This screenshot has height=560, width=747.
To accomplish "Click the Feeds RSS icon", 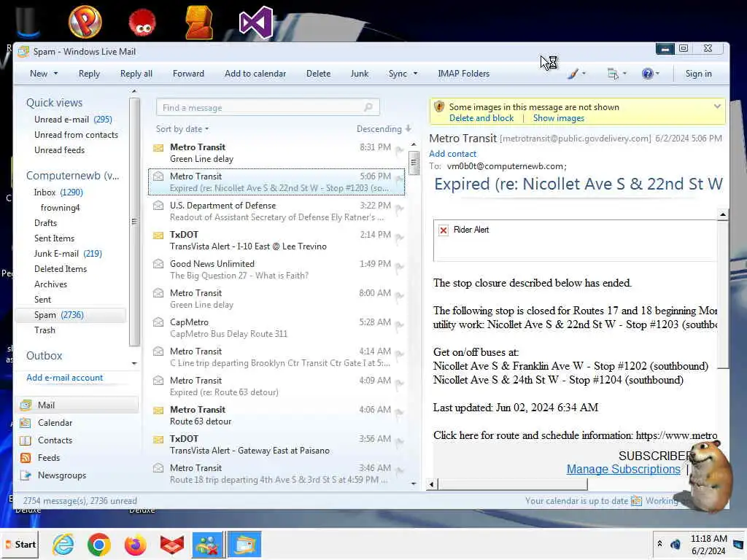I will [x=26, y=458].
